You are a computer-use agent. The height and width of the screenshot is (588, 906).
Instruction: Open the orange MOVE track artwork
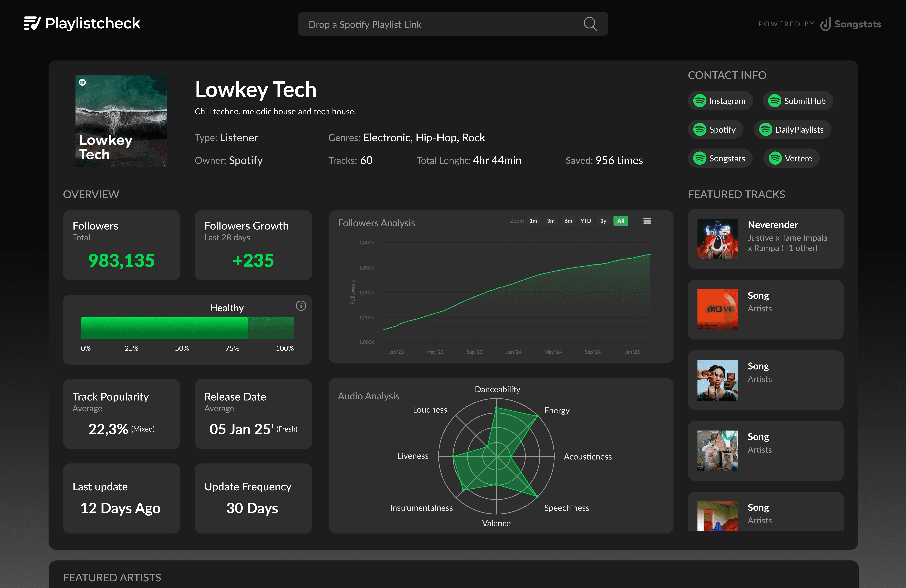pos(718,310)
